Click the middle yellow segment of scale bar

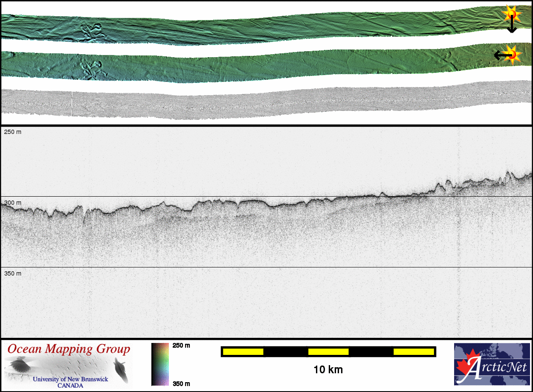328,351
